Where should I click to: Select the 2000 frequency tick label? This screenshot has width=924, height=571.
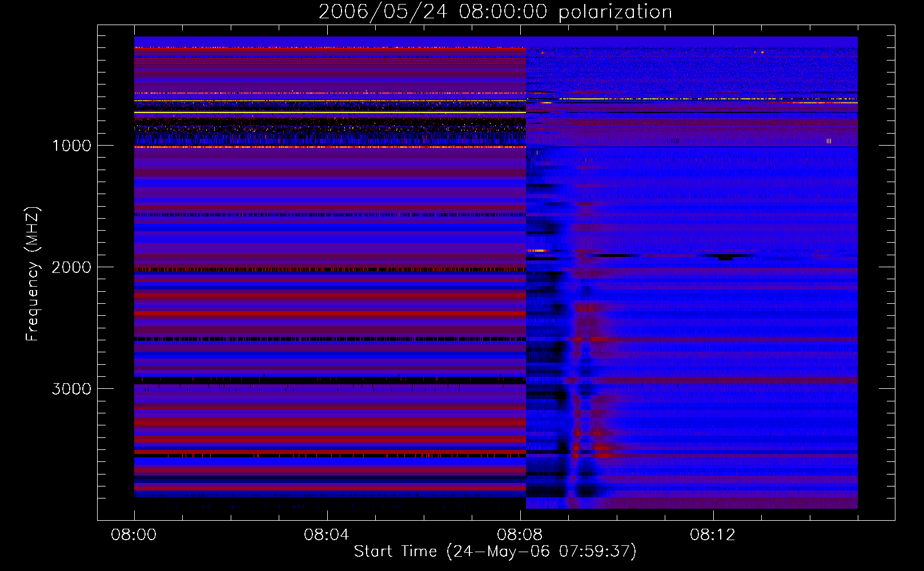[x=71, y=267]
